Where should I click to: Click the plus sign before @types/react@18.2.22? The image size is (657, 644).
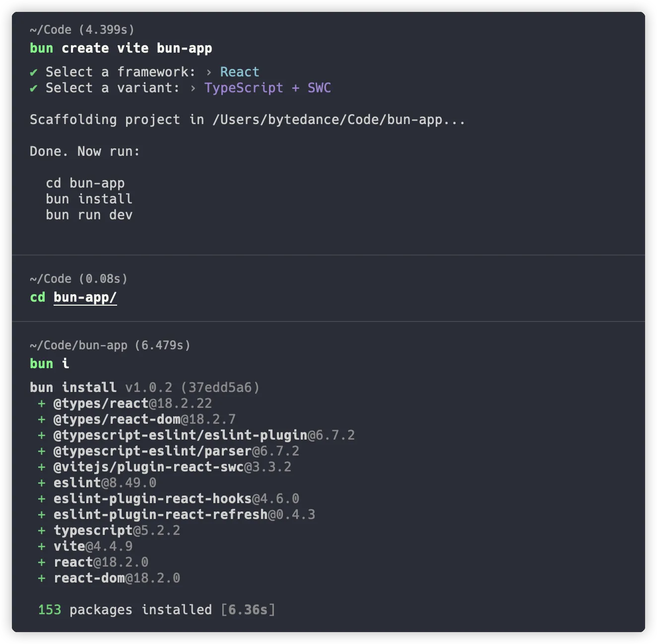point(42,403)
